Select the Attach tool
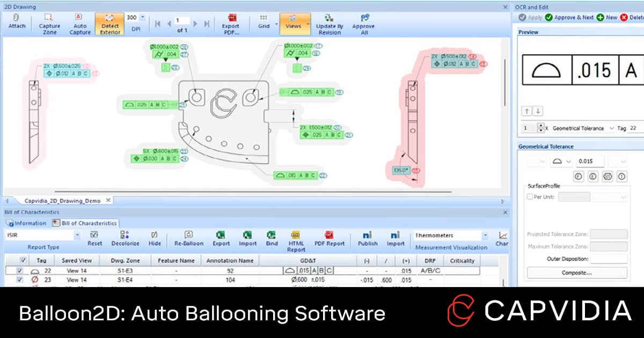Viewport: 644px width, 338px height. [x=17, y=24]
